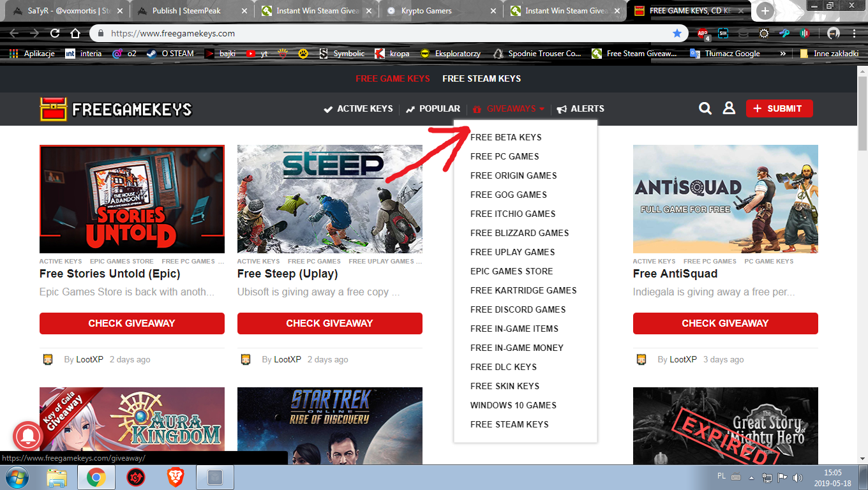868x490 pixels.
Task: Bookmark this page with the star icon
Action: click(x=677, y=33)
